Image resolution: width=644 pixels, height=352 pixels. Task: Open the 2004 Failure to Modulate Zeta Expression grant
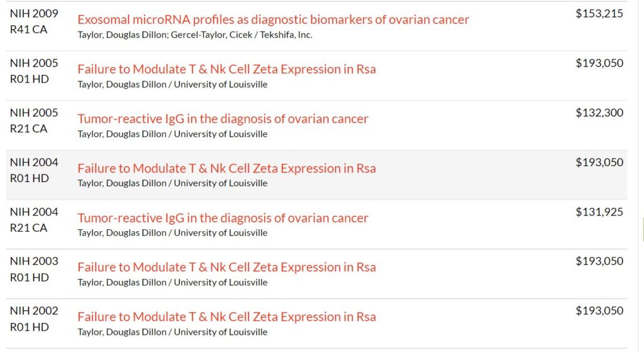tap(226, 168)
